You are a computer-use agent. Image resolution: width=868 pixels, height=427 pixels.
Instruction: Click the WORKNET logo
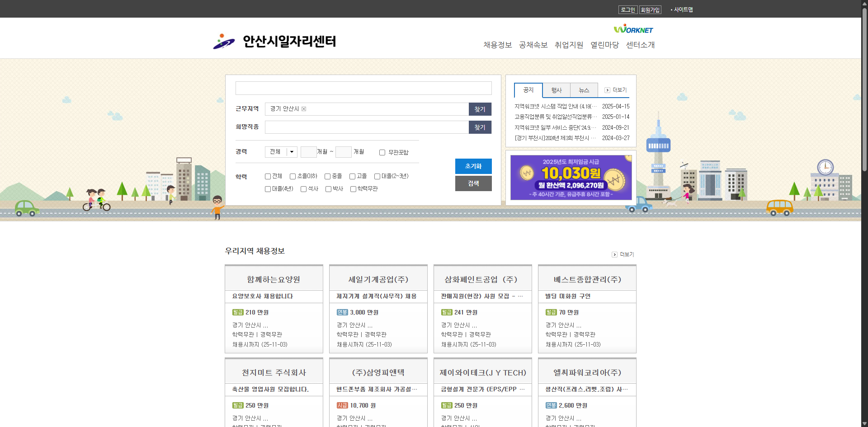[x=632, y=29]
